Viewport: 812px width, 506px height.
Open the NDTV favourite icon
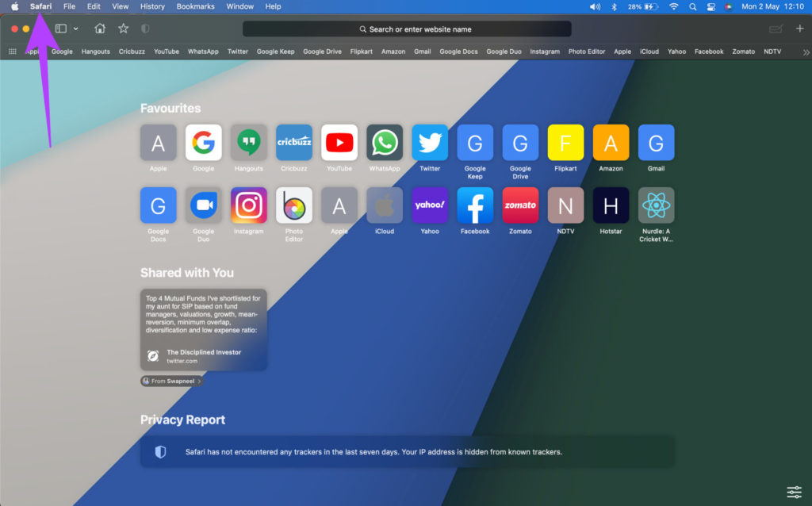click(565, 205)
